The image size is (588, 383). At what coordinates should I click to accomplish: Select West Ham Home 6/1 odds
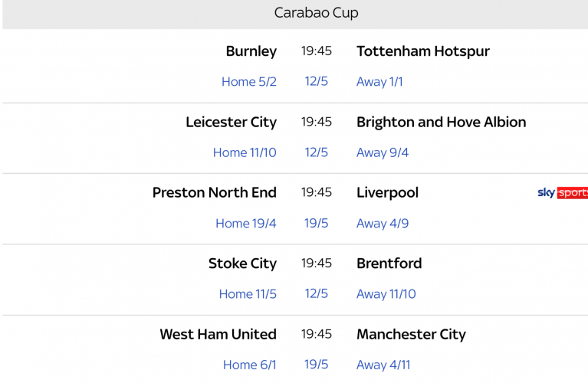249,365
